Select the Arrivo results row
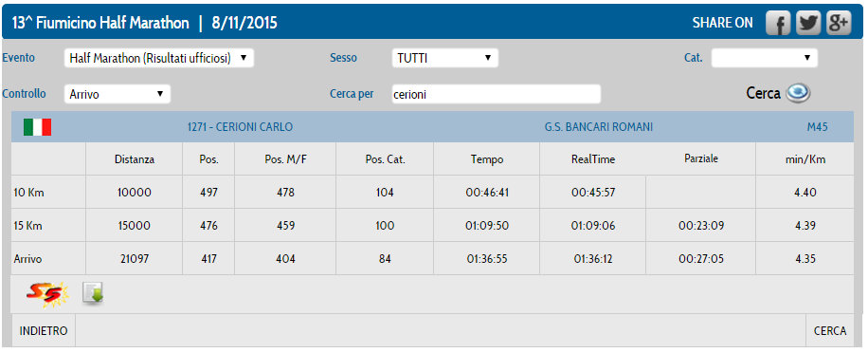868x353 pixels. 432,259
